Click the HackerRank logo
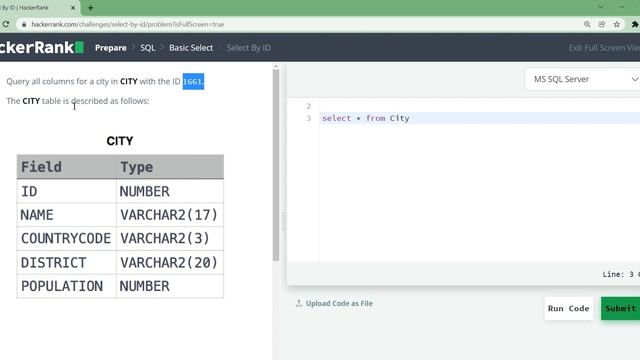Viewport: 640px width, 360px height. click(x=42, y=47)
